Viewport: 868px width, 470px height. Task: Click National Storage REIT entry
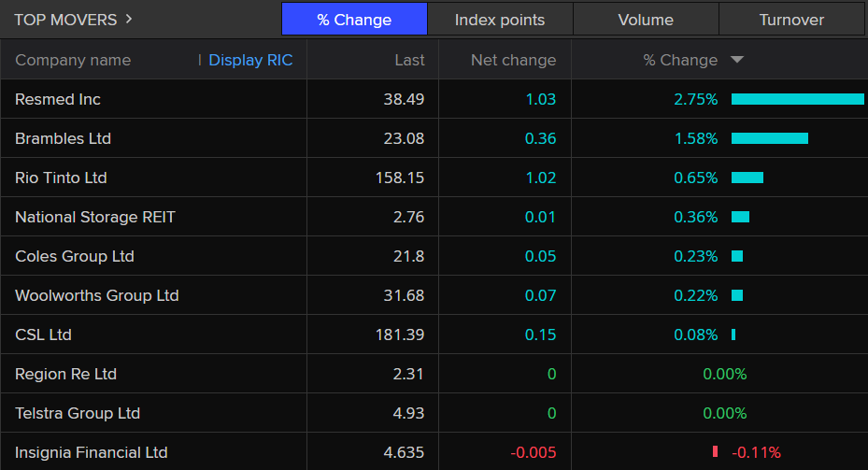[95, 217]
